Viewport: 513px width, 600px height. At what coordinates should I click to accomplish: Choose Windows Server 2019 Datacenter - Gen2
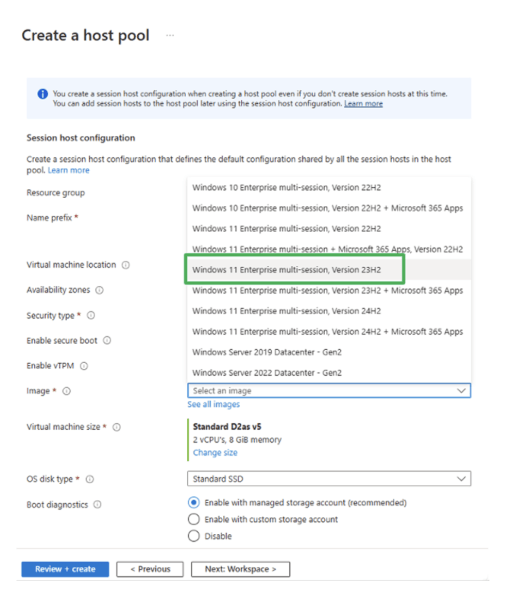[x=329, y=352]
